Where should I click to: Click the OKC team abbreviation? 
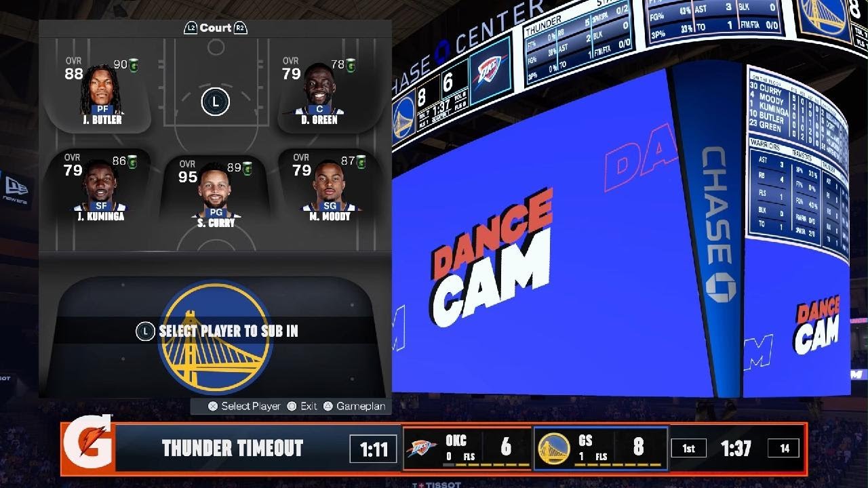(x=456, y=441)
